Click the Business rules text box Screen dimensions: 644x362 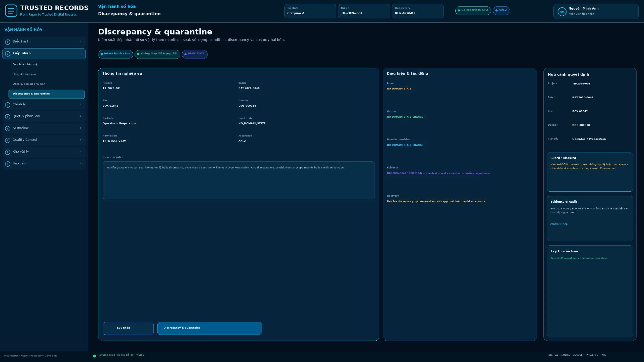coord(238,180)
